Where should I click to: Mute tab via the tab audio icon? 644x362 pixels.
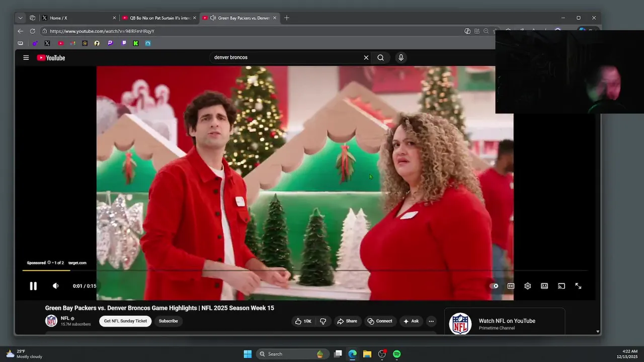(213, 18)
